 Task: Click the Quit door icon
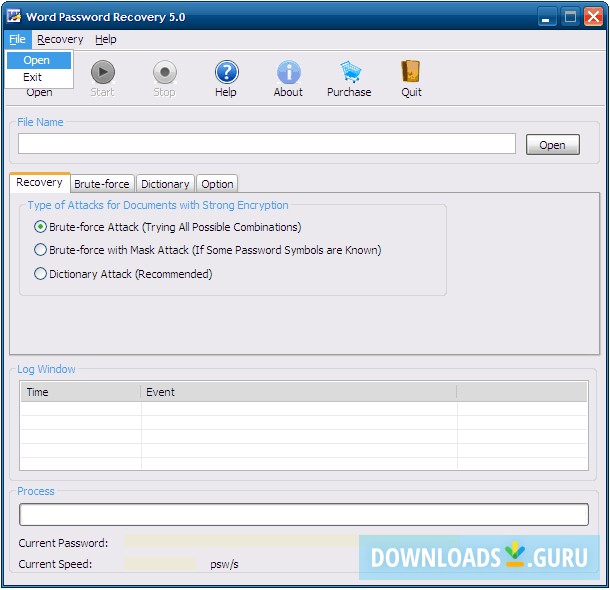pos(411,71)
